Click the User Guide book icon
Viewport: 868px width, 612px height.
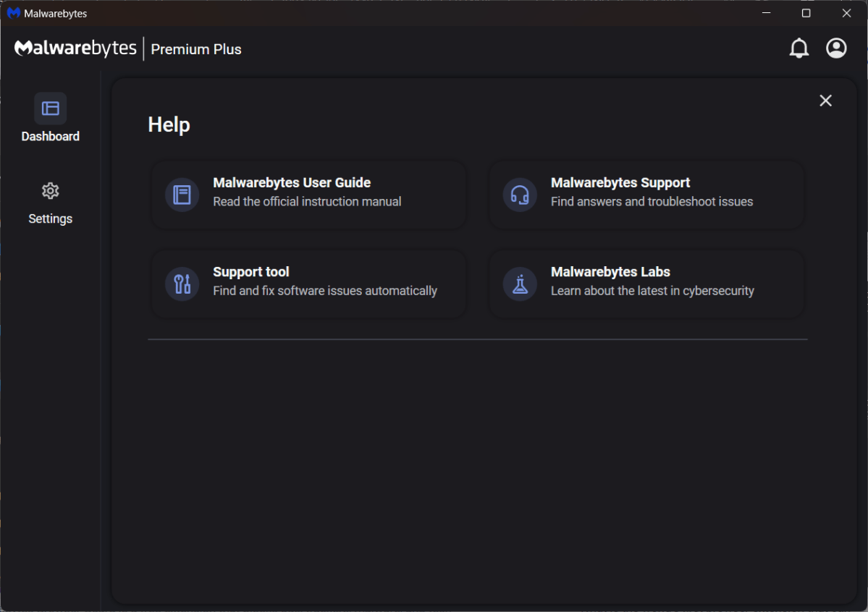point(182,195)
